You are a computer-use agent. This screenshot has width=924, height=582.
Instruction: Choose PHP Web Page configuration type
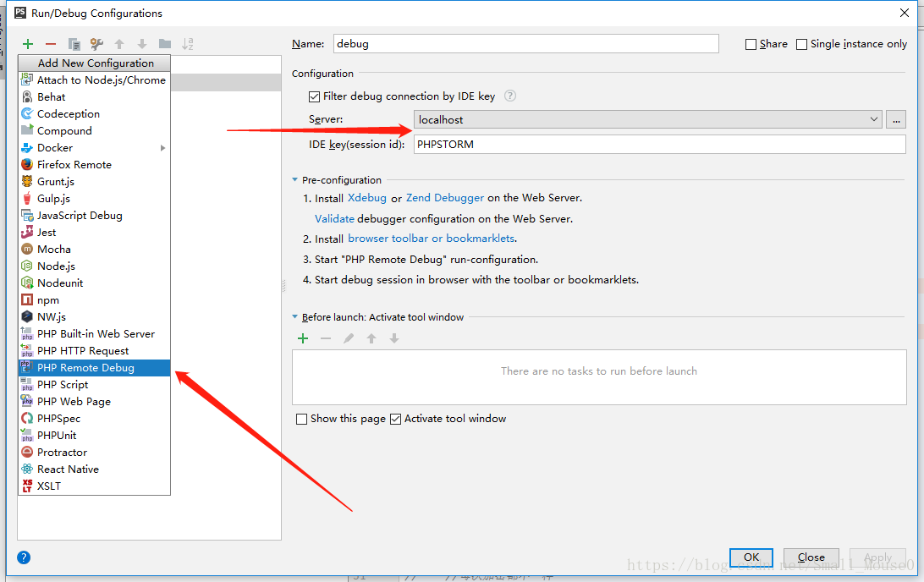pyautogui.click(x=94, y=402)
